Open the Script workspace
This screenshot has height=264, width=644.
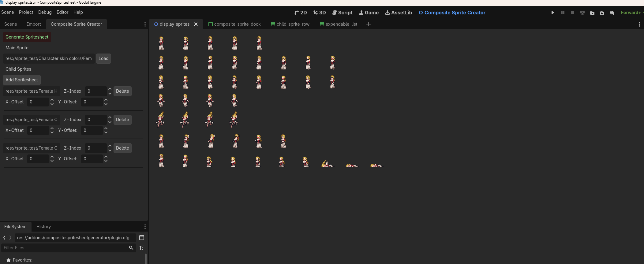(342, 13)
